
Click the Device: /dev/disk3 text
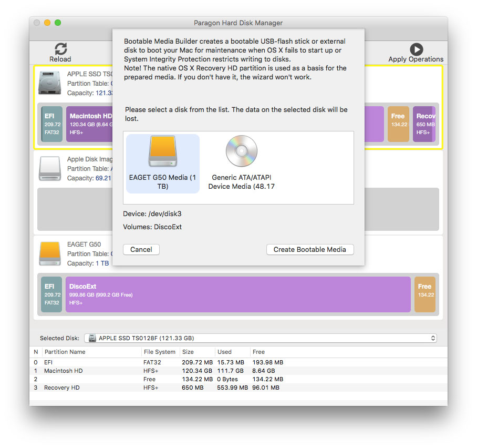pyautogui.click(x=152, y=214)
